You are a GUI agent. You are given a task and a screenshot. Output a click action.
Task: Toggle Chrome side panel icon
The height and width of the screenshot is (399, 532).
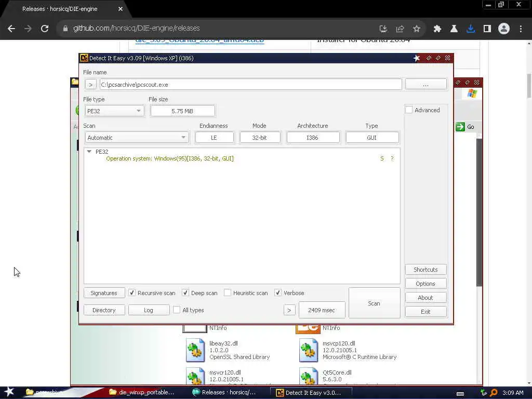coord(487,29)
